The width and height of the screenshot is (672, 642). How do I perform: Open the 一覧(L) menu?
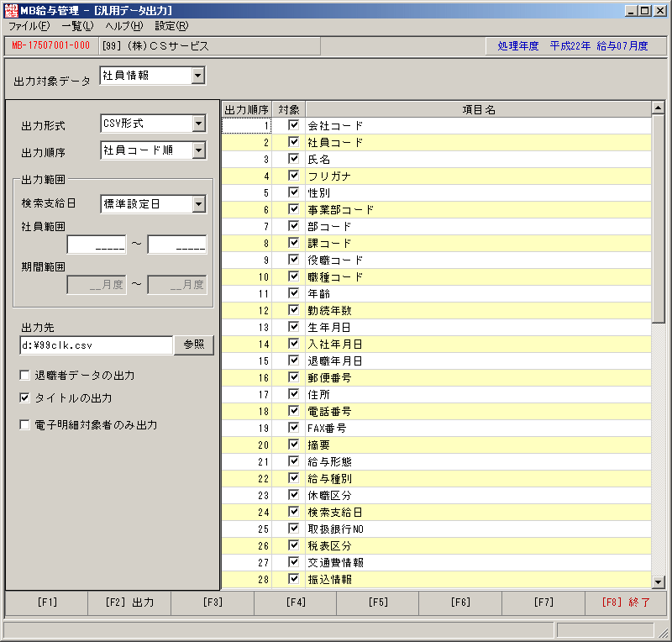(x=77, y=26)
